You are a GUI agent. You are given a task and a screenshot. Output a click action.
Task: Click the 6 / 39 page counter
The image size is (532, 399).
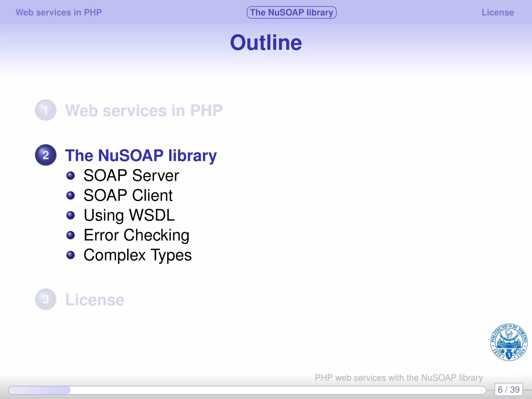point(508,390)
